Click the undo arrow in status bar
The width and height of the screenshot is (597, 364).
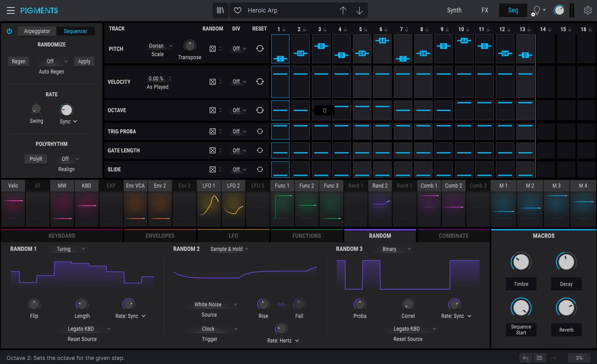(x=525, y=358)
